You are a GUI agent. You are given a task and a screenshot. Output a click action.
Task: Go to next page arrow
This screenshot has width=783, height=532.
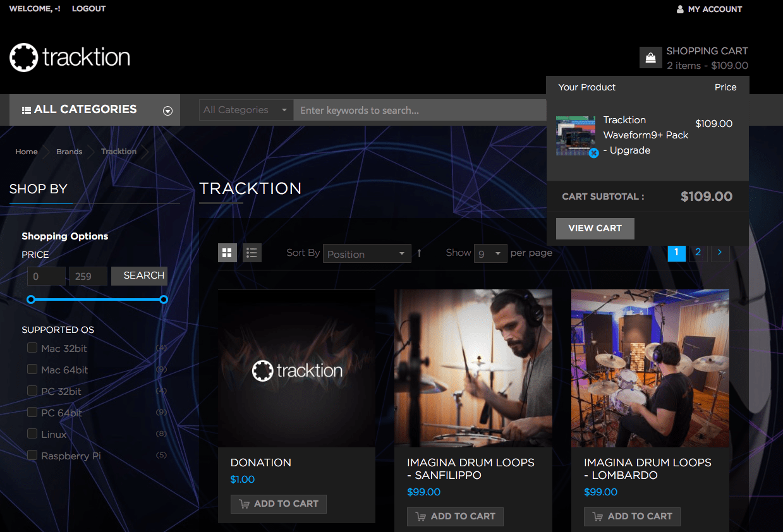720,253
